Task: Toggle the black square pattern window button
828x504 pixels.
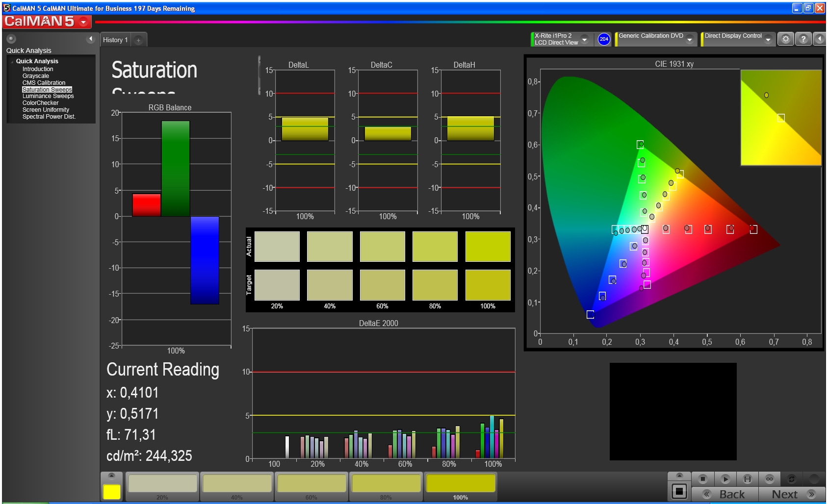Action: click(679, 491)
